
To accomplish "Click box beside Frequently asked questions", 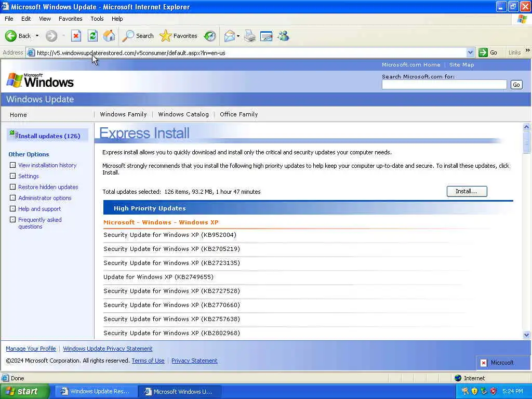I will coord(12,219).
